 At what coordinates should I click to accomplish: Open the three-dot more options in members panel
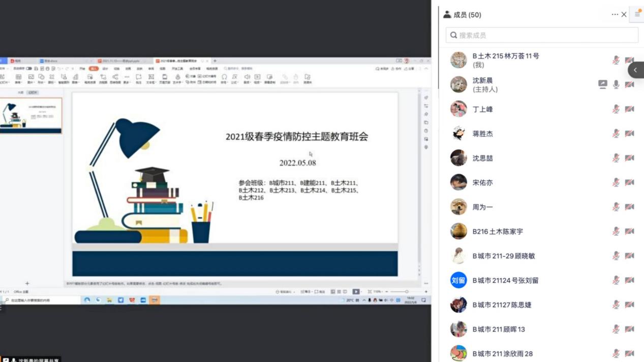[x=615, y=15]
